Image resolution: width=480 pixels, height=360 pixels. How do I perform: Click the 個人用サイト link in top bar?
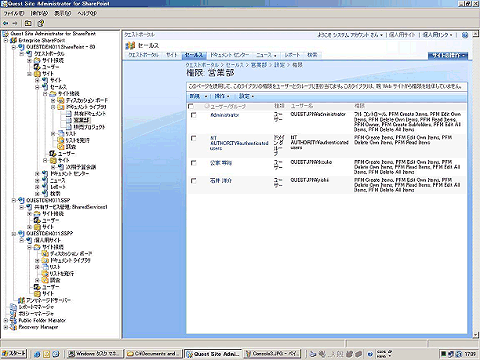pyautogui.click(x=402, y=35)
